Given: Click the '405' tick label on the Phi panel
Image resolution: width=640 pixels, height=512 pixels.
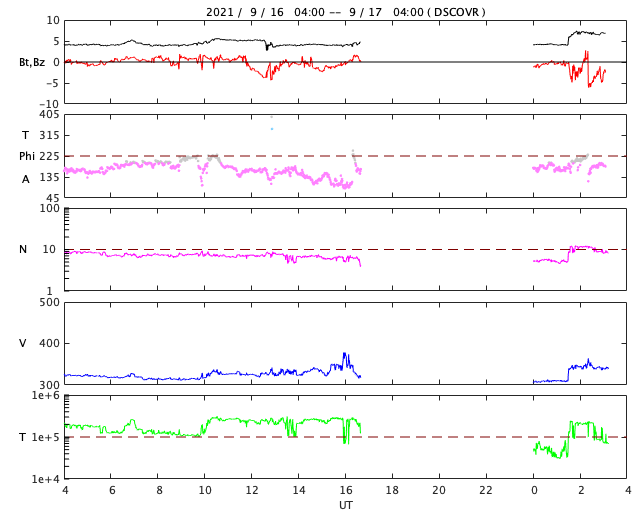Looking at the screenshot, I should click(x=49, y=114).
